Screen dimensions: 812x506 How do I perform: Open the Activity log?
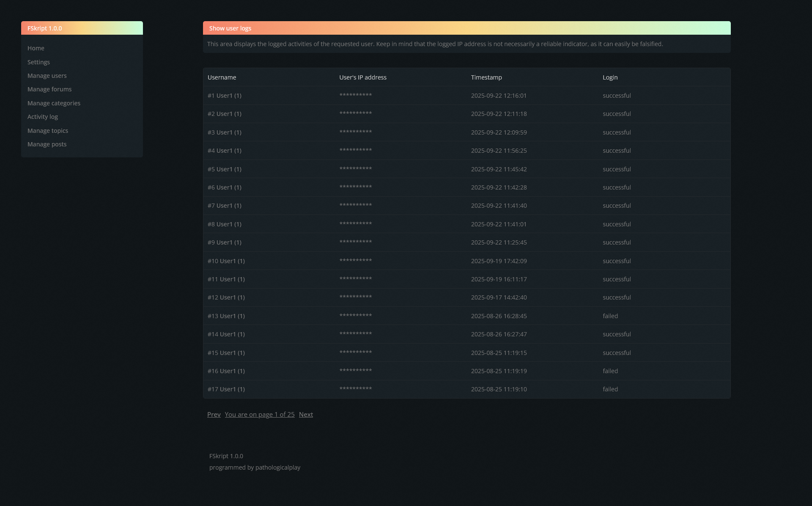(x=43, y=117)
